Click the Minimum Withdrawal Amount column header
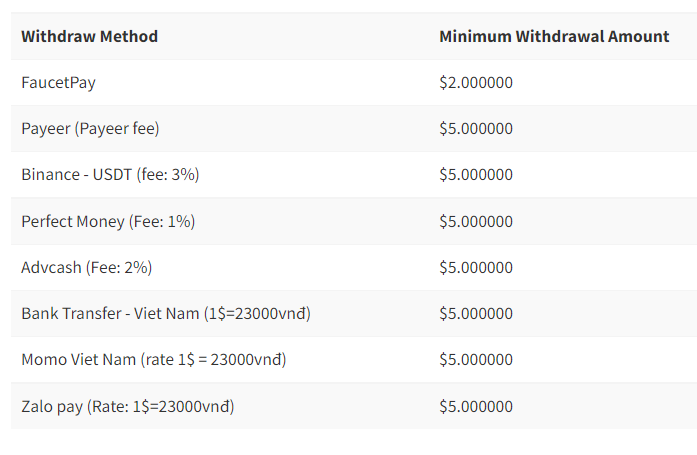This screenshot has height=455, width=697. 554,37
